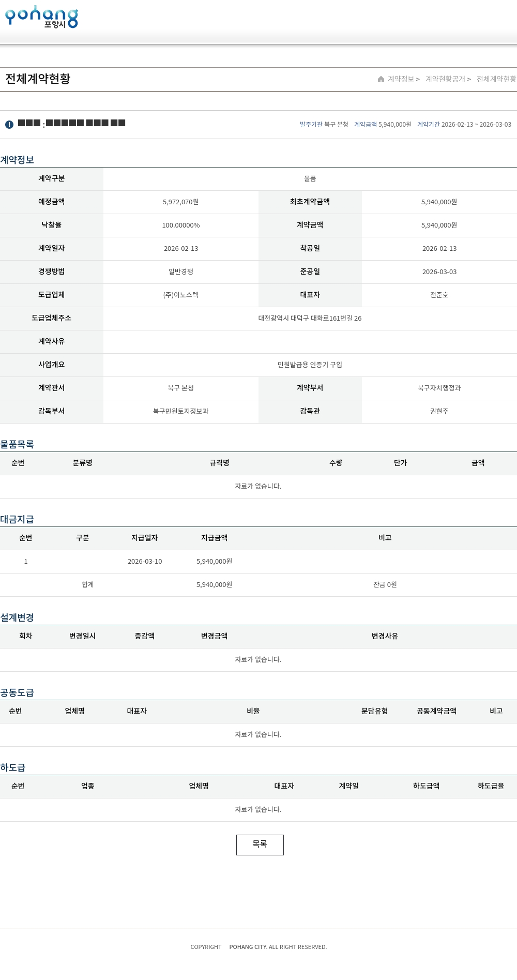Click the 잔금 0원 balance cell
This screenshot has height=980, width=517.
click(385, 584)
